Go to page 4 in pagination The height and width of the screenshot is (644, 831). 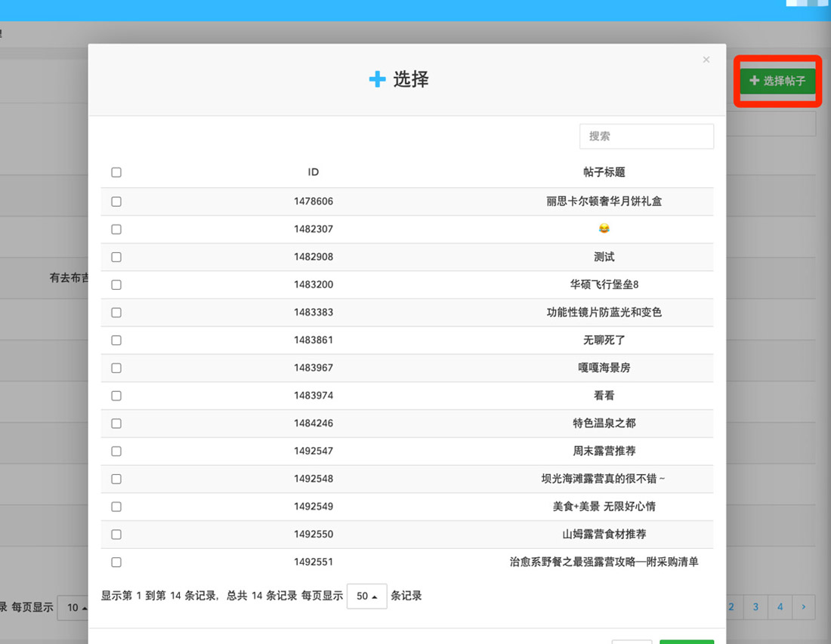780,607
